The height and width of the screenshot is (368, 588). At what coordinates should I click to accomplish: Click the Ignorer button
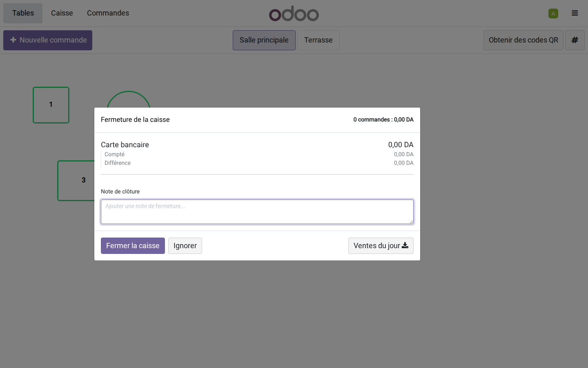pos(185,246)
